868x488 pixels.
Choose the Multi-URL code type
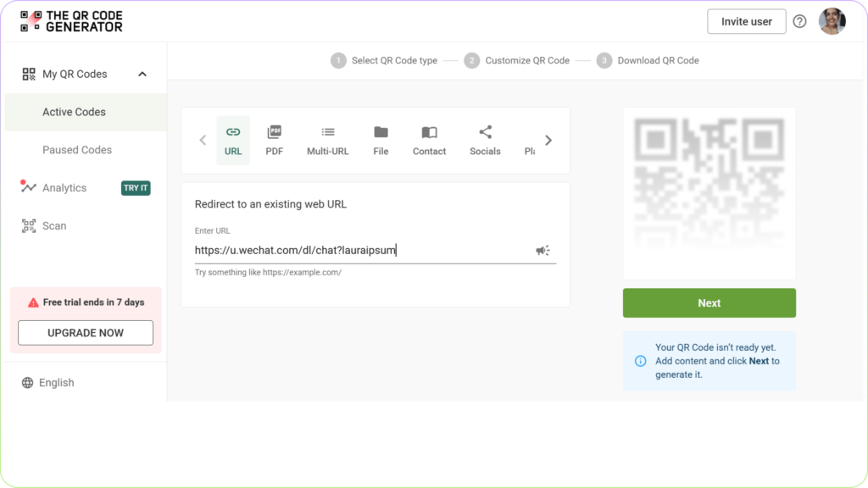point(327,140)
